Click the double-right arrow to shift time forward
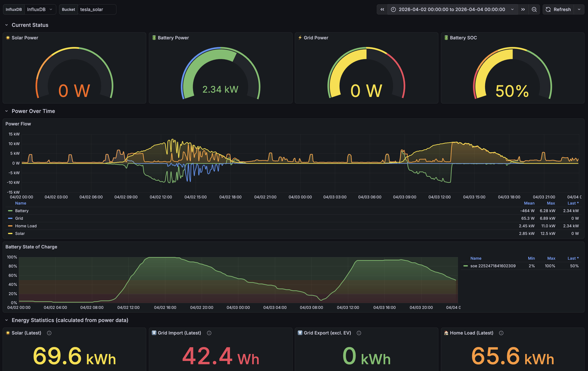 tap(522, 9)
